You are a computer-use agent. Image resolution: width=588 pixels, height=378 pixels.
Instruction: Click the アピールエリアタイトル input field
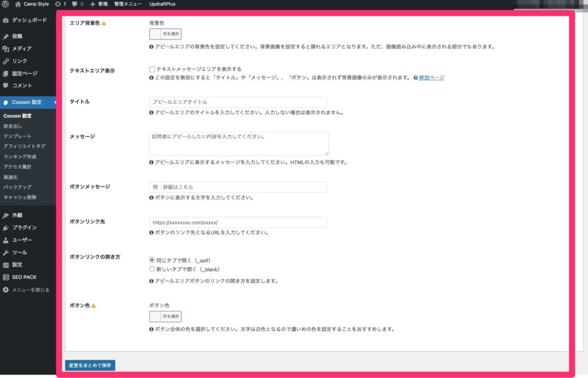pos(238,102)
